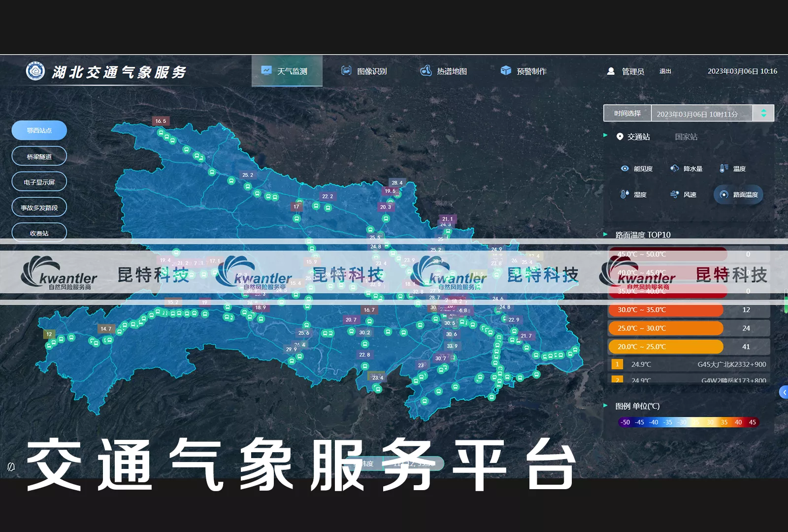788x532 pixels.
Task: Toggle the 电子显示屏 layer button
Action: (39, 182)
